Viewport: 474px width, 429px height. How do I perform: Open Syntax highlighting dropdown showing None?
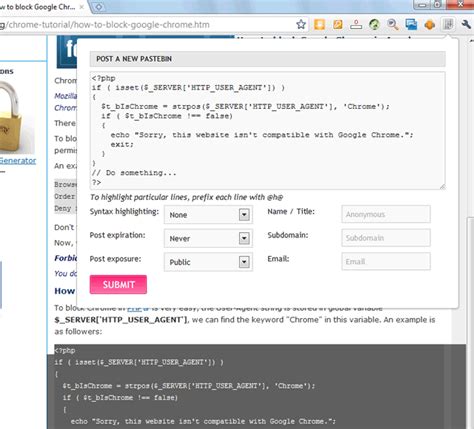point(208,215)
